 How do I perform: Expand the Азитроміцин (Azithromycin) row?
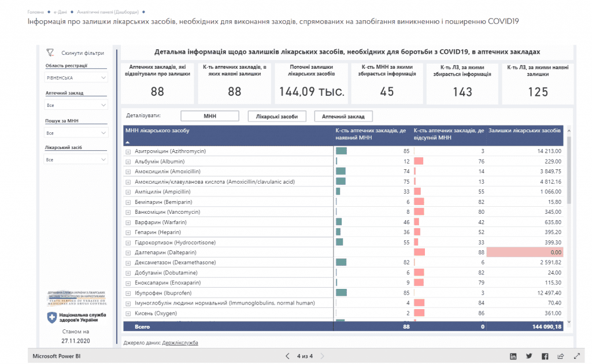pos(128,151)
